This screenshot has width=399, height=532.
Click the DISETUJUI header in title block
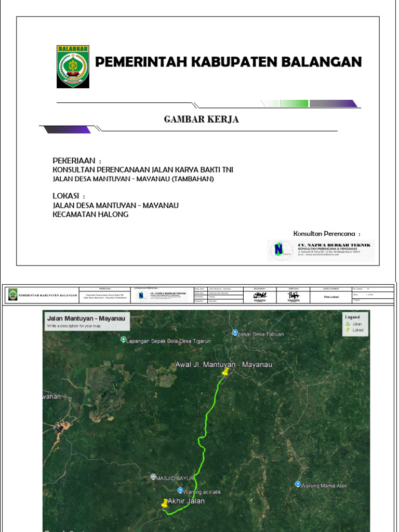[294, 289]
